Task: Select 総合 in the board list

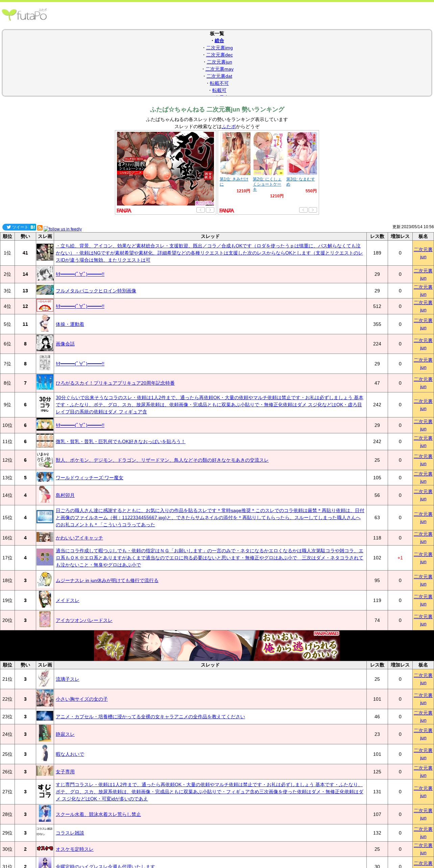Action: coord(219,41)
